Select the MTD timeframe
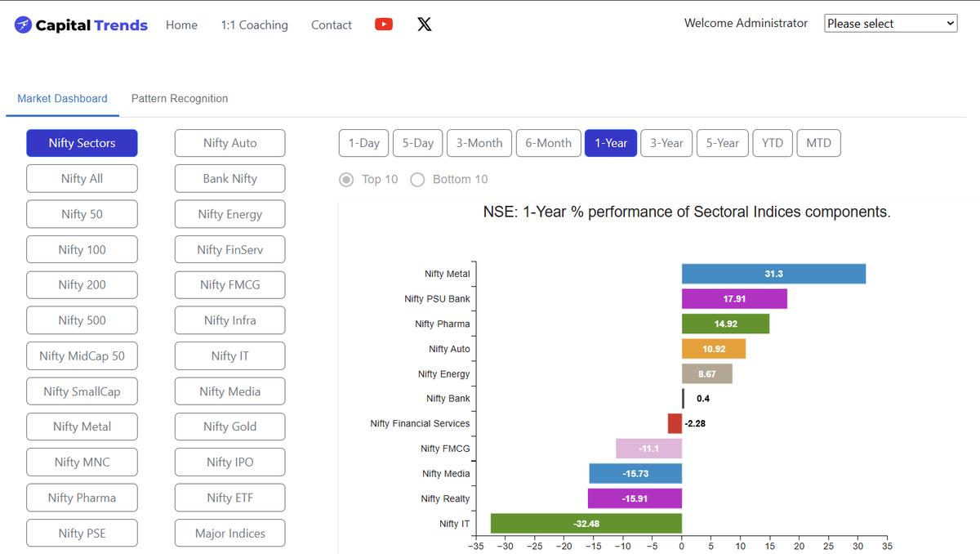This screenshot has width=980, height=554. [818, 143]
